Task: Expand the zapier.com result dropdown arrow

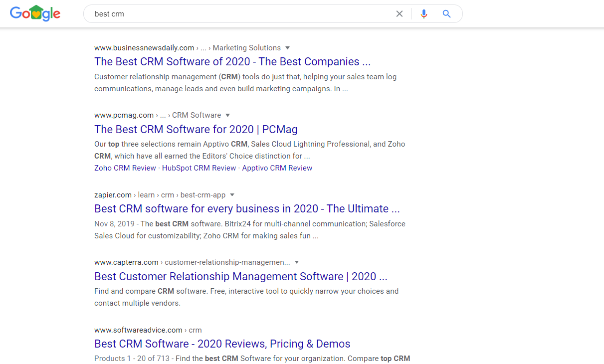Action: pyautogui.click(x=232, y=195)
